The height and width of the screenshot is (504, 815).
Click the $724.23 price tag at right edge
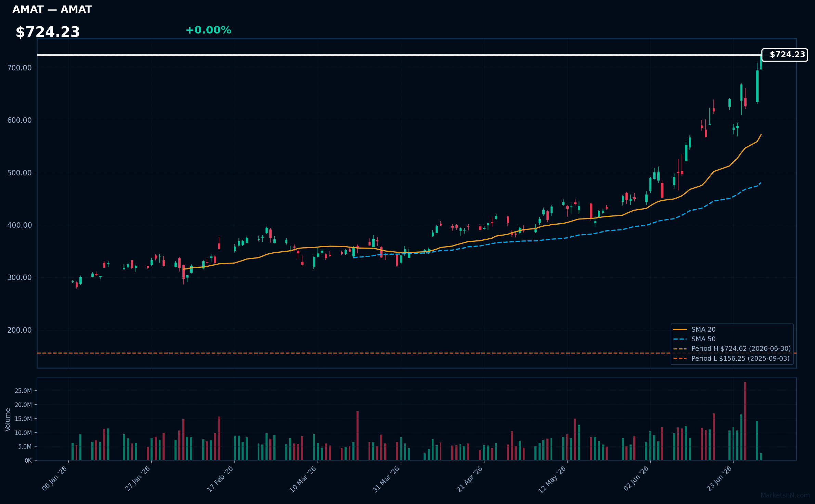pyautogui.click(x=785, y=55)
